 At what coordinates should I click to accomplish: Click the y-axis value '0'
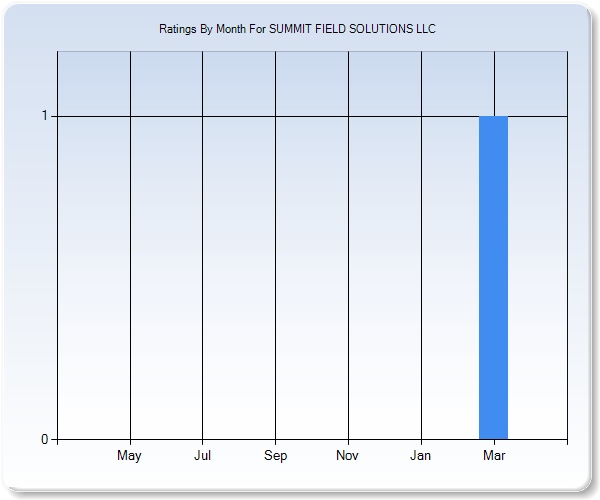[45, 440]
